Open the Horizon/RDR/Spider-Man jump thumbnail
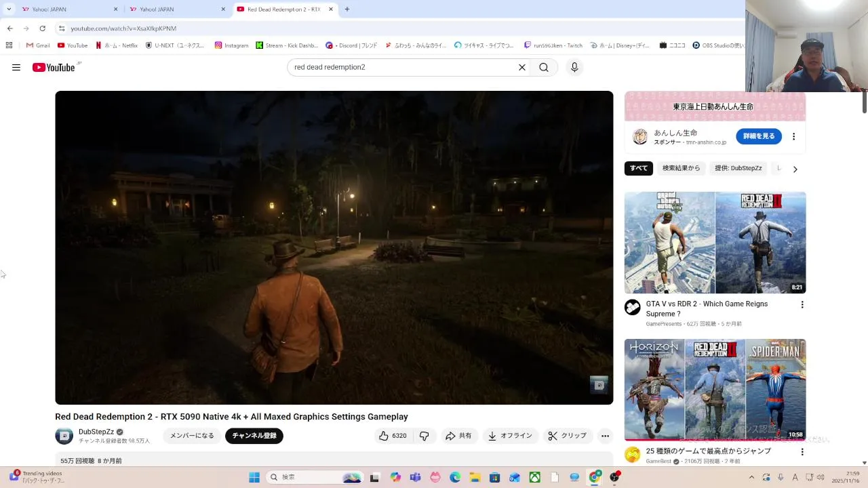The image size is (868, 488). (715, 390)
